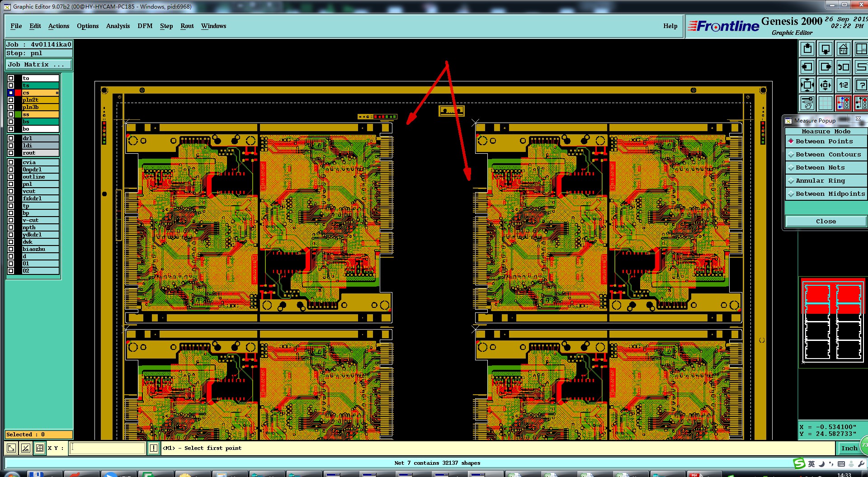The width and height of the screenshot is (868, 477).
Task: Select the 'fzkdrl' layer name
Action: [x=40, y=198]
